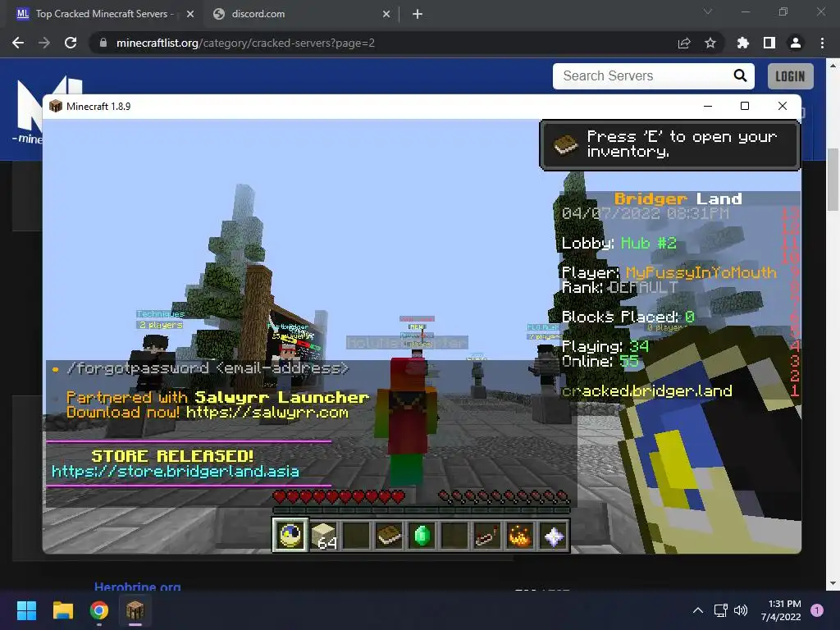Click the Chrome forward arrow

(x=44, y=43)
